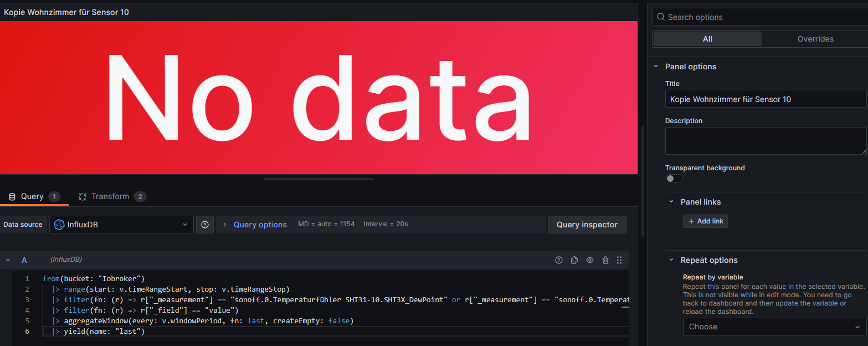Open the InfluxDB data source dropdown

(x=121, y=225)
